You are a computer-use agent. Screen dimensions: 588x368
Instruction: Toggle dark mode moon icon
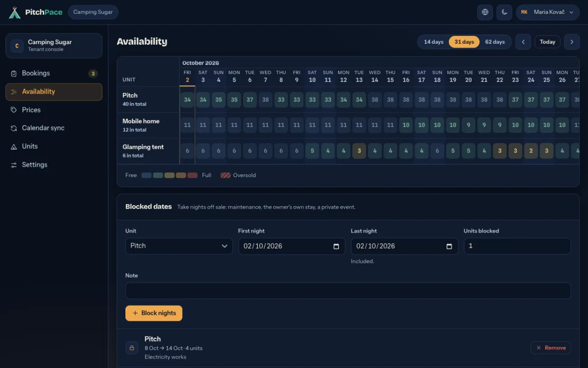504,12
